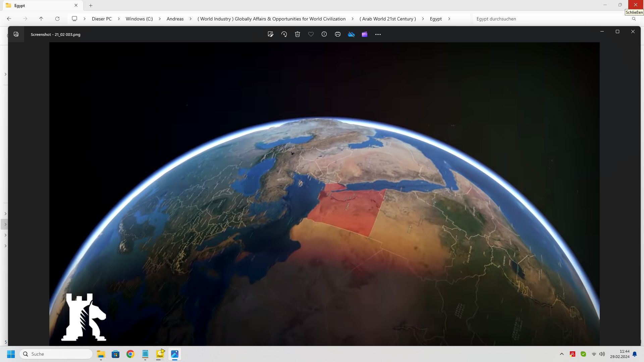
Task: Switch to the Photos app taskbar icon
Action: 175,354
